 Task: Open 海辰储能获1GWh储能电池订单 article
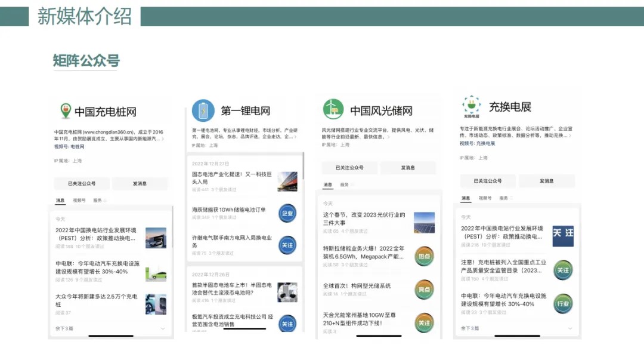(229, 210)
